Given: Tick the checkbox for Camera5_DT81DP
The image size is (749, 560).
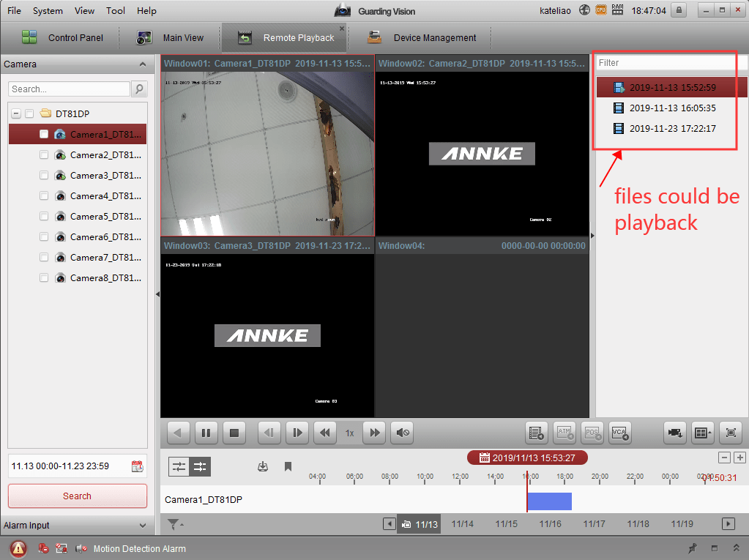Looking at the screenshot, I should click(x=44, y=217).
